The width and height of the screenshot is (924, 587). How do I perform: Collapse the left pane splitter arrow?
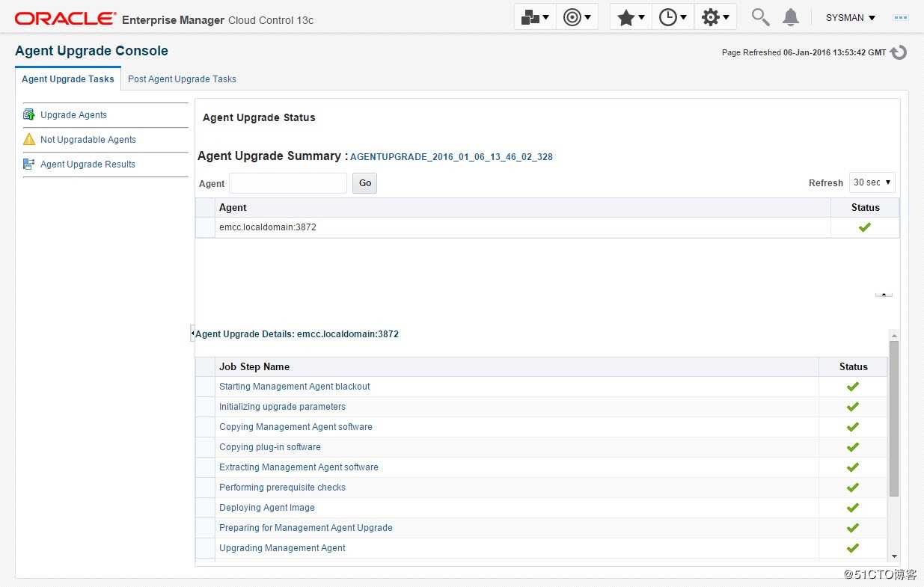click(x=192, y=333)
